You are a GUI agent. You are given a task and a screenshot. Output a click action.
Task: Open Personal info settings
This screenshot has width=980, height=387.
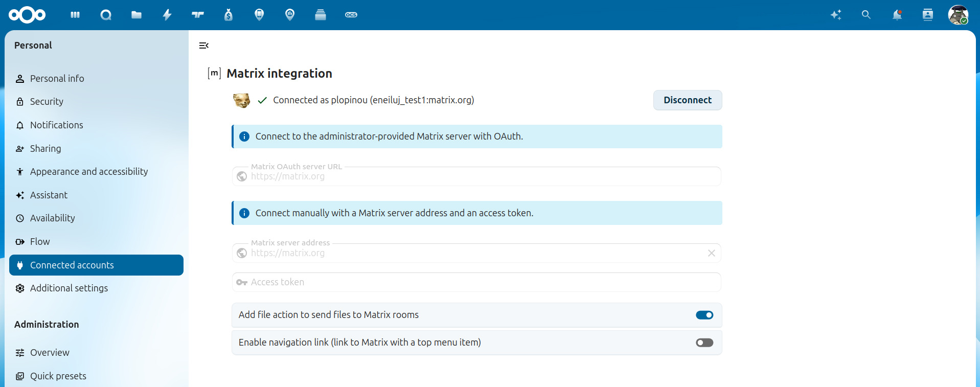click(x=96, y=78)
